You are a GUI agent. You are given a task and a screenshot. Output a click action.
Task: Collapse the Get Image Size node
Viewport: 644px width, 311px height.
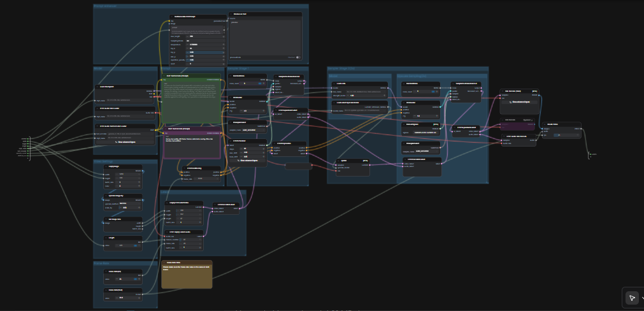(x=106, y=219)
